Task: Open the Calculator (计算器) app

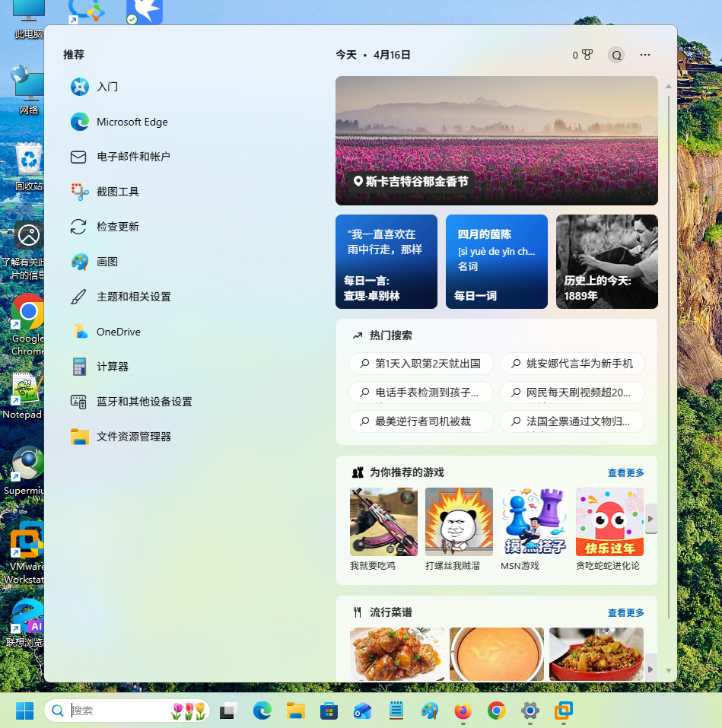Action: 112,367
